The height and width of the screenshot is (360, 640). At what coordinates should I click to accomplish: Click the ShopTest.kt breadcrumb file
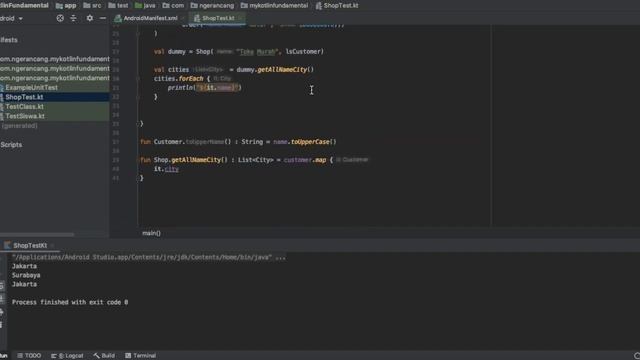tap(337, 6)
